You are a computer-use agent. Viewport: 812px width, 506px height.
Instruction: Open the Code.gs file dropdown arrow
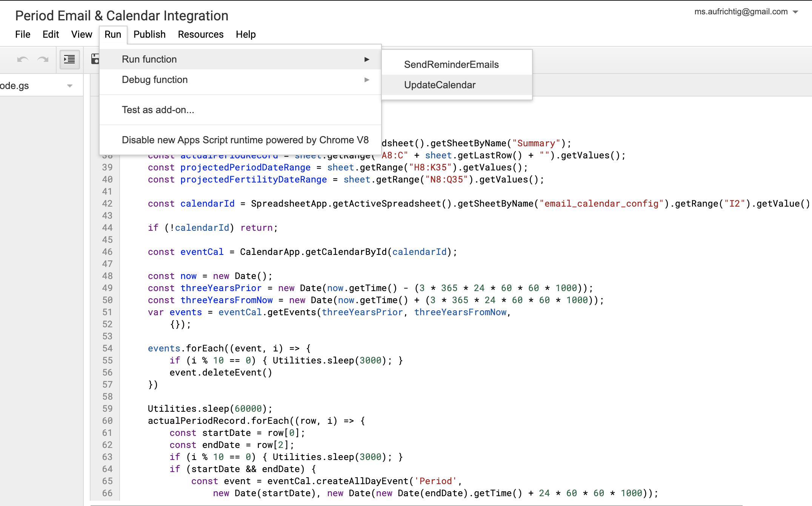click(70, 86)
